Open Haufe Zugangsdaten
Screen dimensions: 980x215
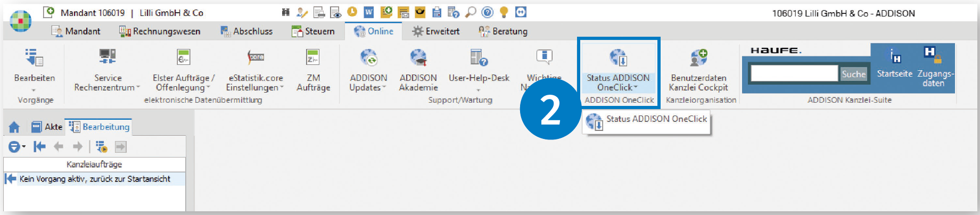(935, 67)
